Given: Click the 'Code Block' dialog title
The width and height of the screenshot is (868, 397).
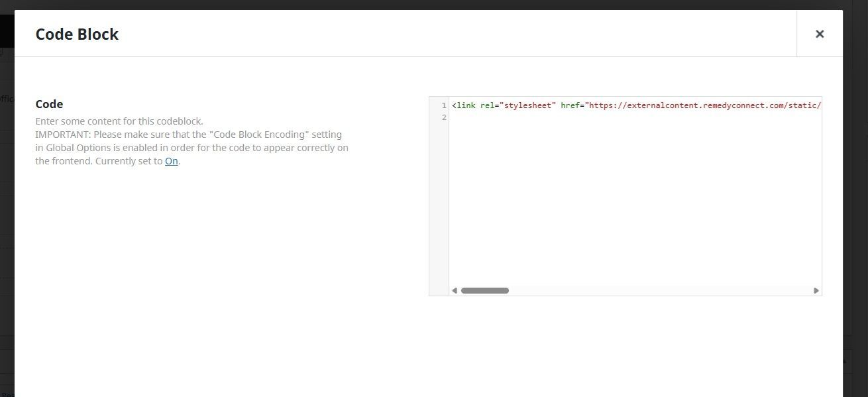Looking at the screenshot, I should tap(76, 34).
